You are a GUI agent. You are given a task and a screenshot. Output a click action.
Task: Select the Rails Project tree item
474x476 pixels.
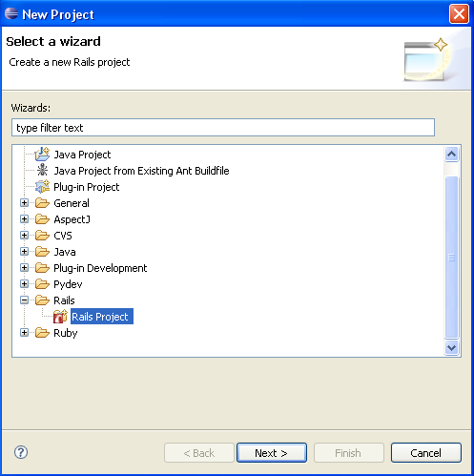102,317
